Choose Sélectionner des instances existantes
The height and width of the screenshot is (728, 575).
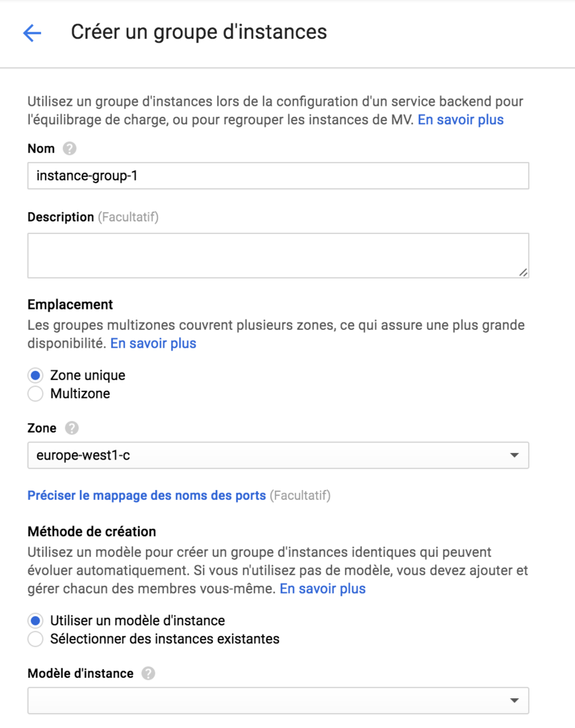[x=34, y=639]
